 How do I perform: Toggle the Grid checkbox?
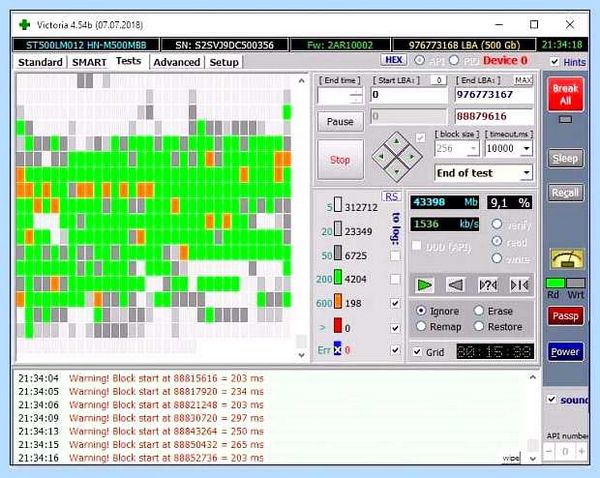[417, 352]
